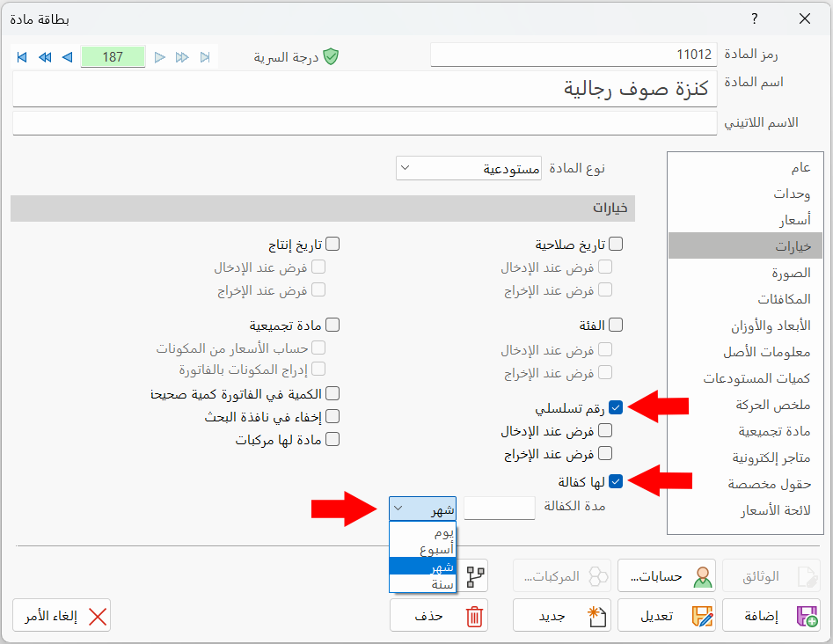Image resolution: width=833 pixels, height=644 pixels.
Task: Click إضافة (add) button
Action: click(771, 615)
